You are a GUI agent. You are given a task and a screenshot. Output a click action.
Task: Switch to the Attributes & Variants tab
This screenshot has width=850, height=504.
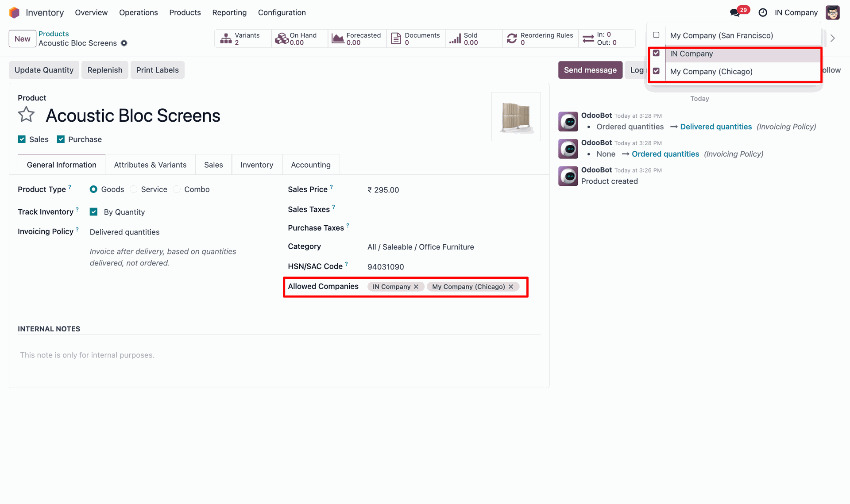coord(150,165)
